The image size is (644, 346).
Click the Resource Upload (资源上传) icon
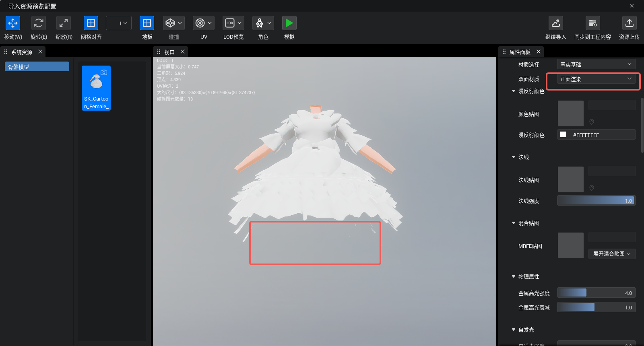pos(629,23)
